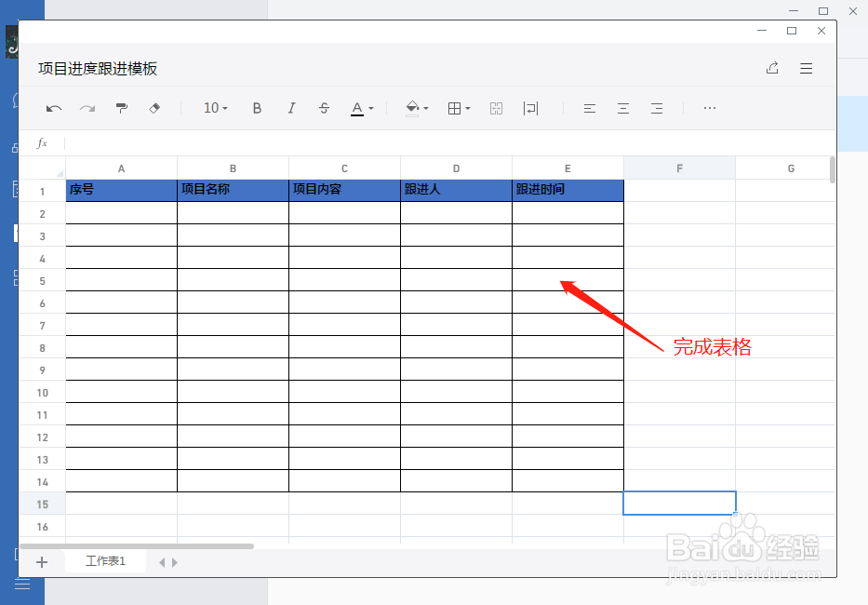Toggle strikethrough formatting
868x605 pixels.
pyautogui.click(x=325, y=109)
